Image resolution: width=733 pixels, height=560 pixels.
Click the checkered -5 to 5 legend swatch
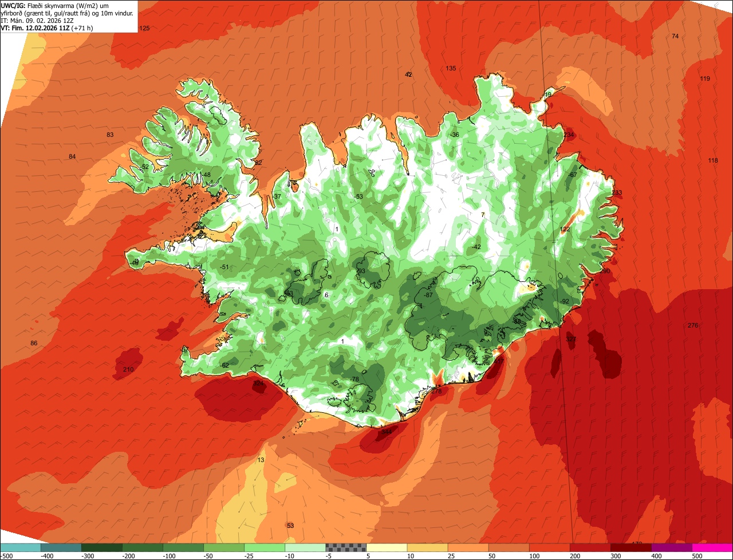346,547
